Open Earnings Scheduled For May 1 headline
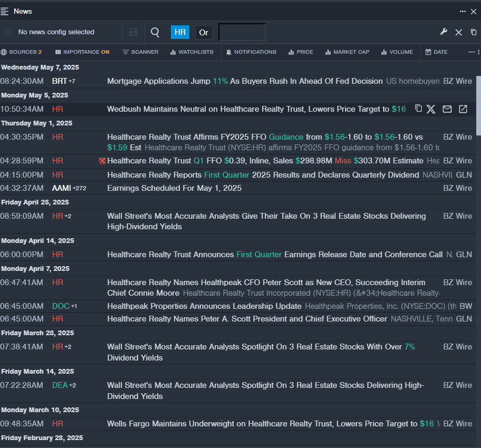 (x=174, y=188)
